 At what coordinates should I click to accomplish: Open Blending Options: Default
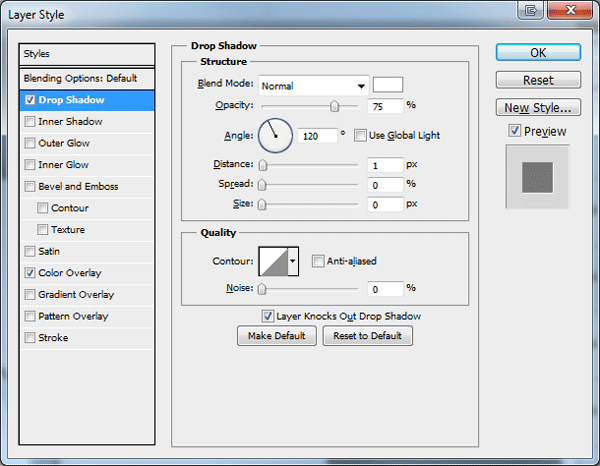[x=87, y=78]
